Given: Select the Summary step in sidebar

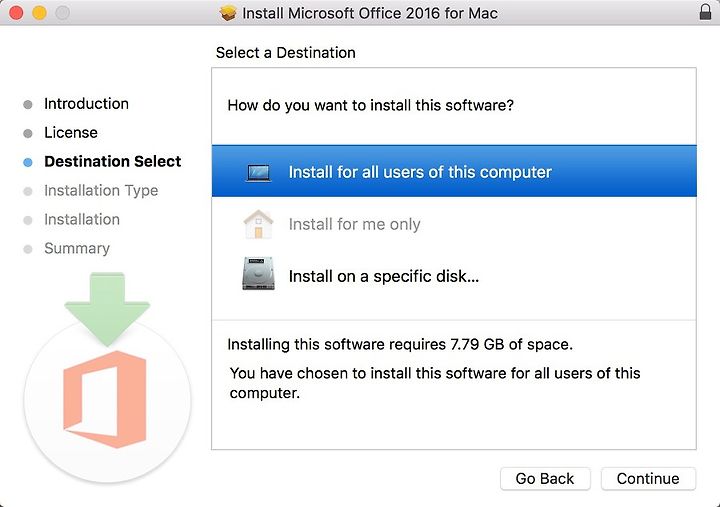Looking at the screenshot, I should tap(77, 248).
